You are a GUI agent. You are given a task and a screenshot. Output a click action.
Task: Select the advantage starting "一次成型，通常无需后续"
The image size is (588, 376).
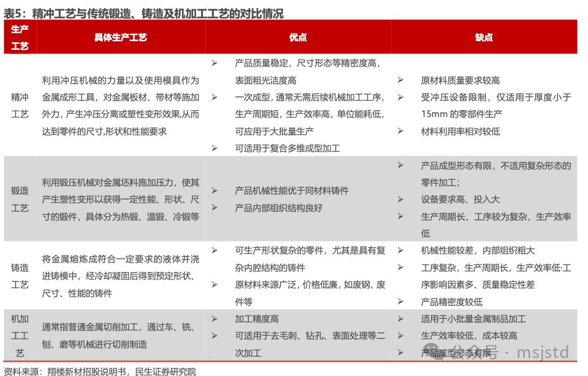click(x=310, y=115)
